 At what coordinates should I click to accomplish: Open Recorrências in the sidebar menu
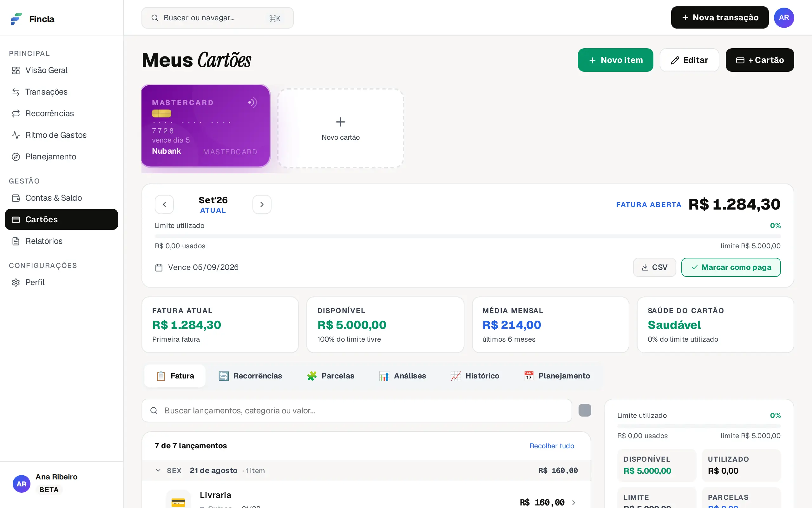coord(62,113)
